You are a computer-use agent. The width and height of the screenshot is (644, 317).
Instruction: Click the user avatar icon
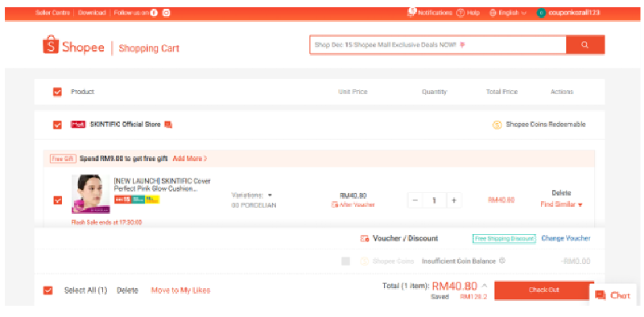click(541, 13)
